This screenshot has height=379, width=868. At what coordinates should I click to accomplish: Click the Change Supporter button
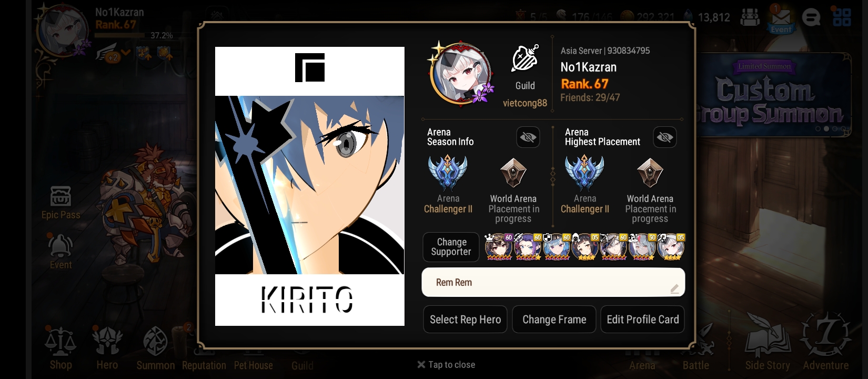click(x=451, y=247)
